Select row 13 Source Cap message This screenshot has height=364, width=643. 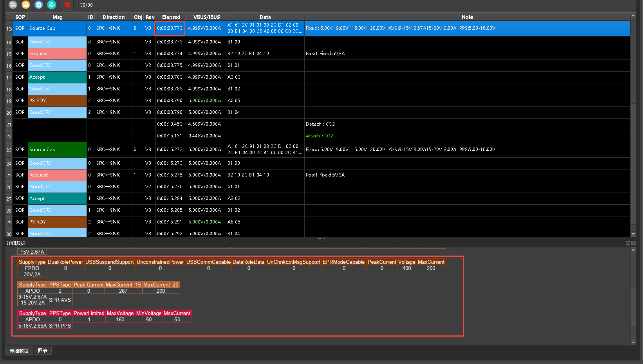click(57, 28)
